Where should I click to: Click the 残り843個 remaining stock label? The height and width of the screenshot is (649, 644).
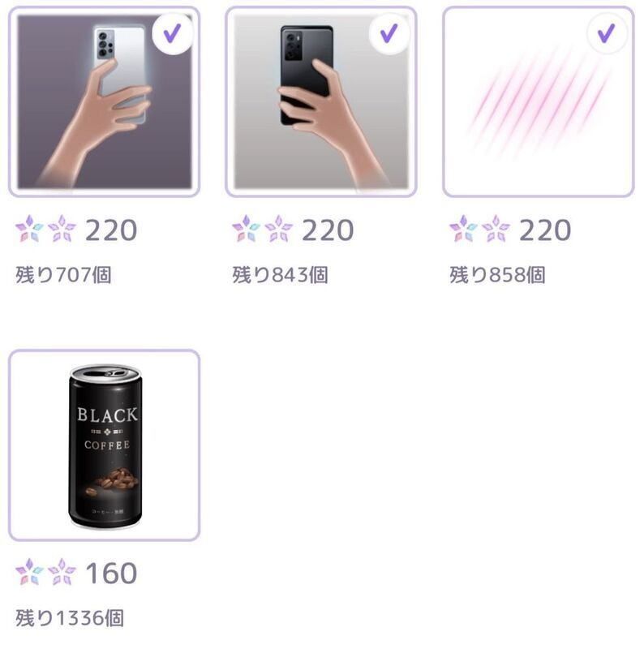(280, 275)
